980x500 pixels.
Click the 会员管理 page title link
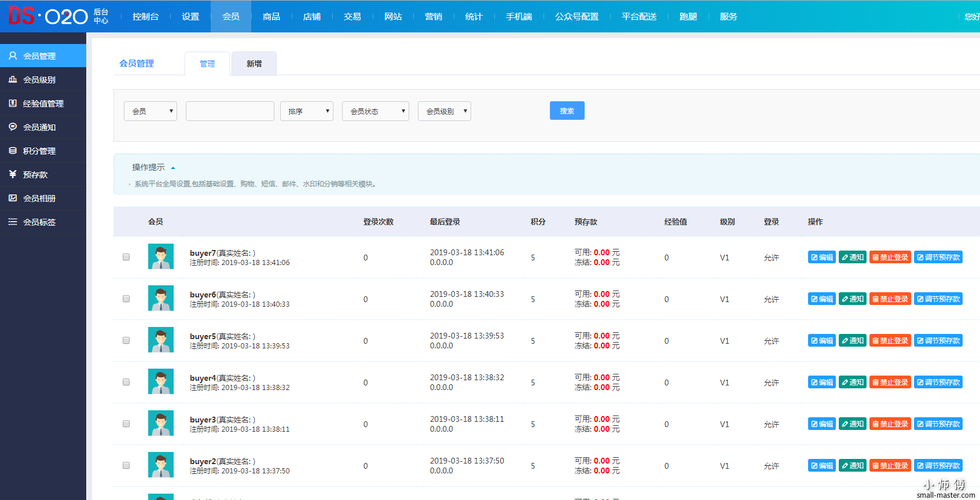pos(137,64)
